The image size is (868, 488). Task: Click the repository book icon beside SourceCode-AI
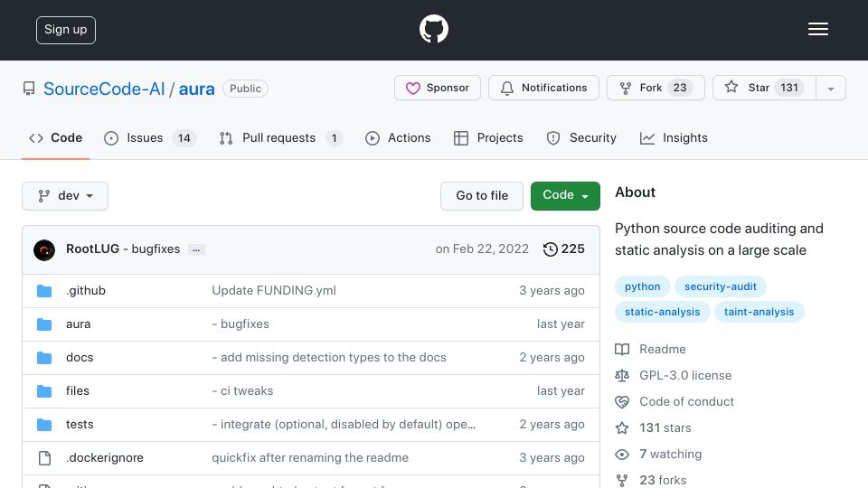coord(29,89)
